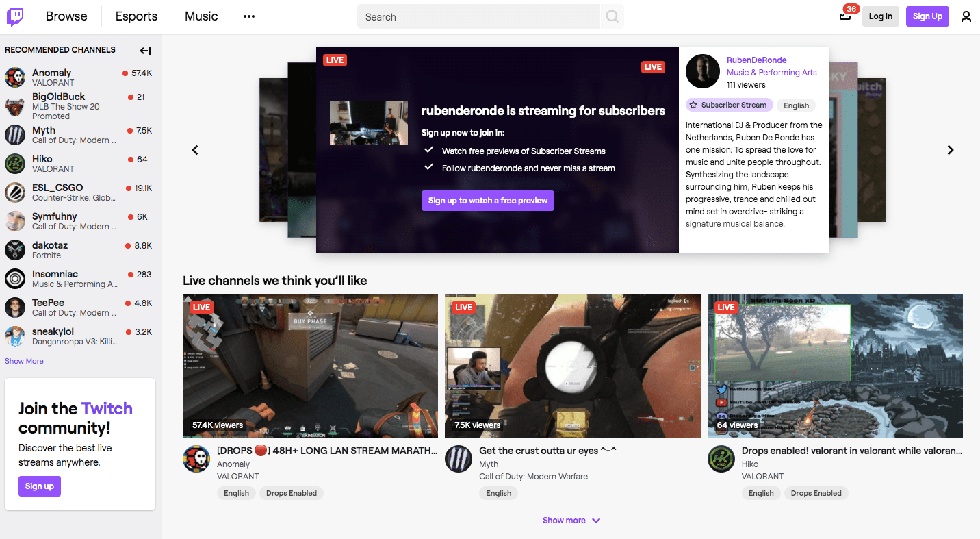
Task: Collapse the recommended channels sidebar
Action: [145, 50]
